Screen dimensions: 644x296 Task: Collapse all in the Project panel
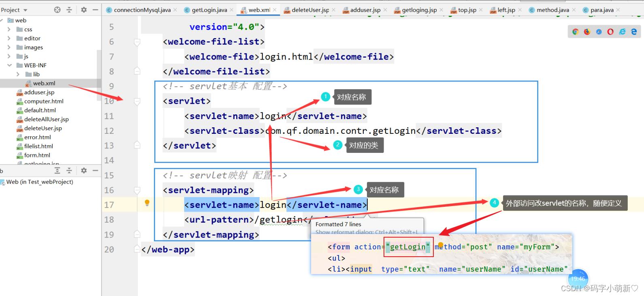point(69,10)
